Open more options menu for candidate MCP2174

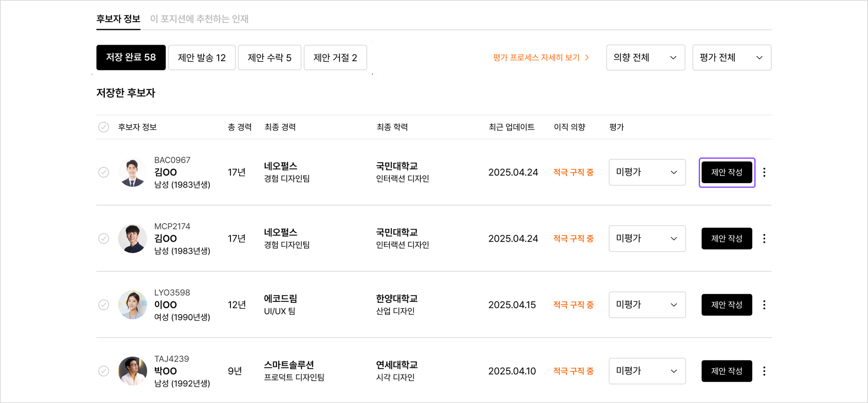764,239
